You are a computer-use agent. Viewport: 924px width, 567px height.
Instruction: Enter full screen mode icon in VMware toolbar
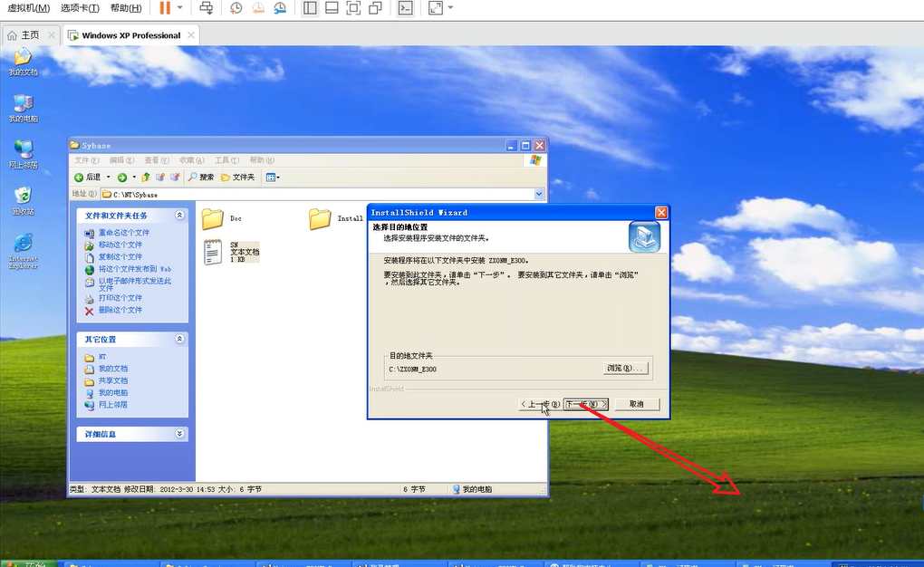point(353,7)
